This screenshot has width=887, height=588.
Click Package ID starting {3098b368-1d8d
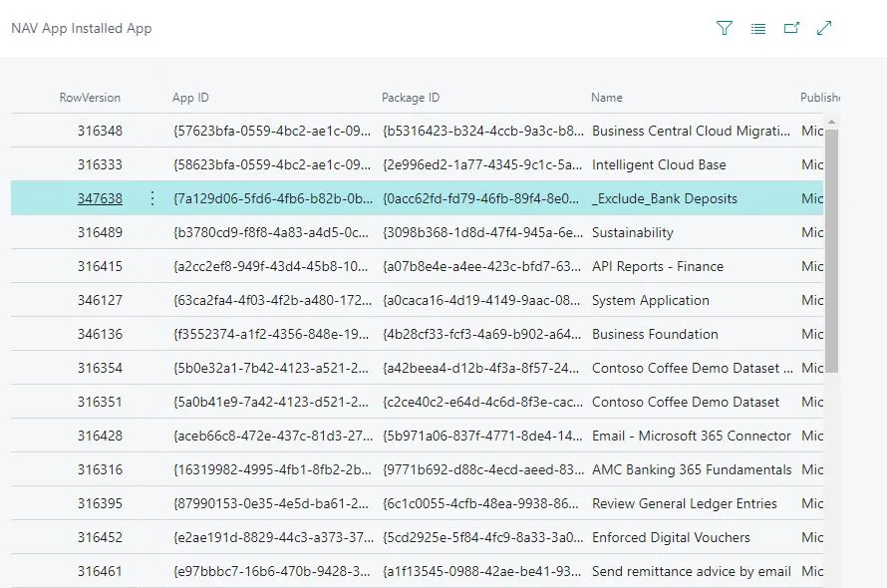(482, 232)
